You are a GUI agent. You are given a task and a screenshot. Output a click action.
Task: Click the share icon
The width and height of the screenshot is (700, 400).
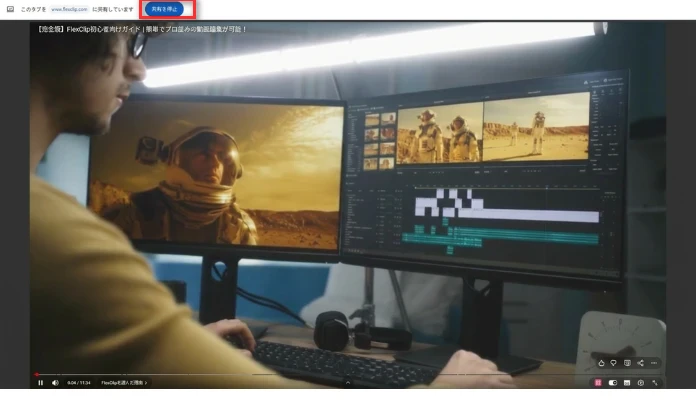click(640, 363)
